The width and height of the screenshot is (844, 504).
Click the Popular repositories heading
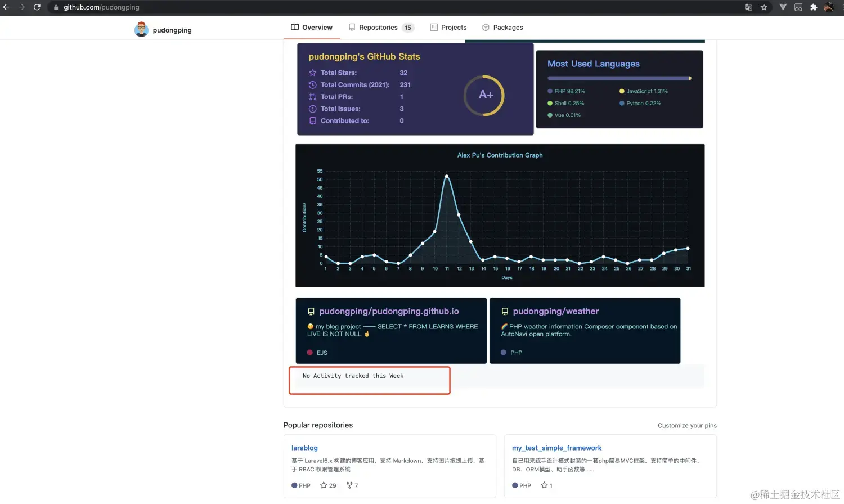point(318,425)
